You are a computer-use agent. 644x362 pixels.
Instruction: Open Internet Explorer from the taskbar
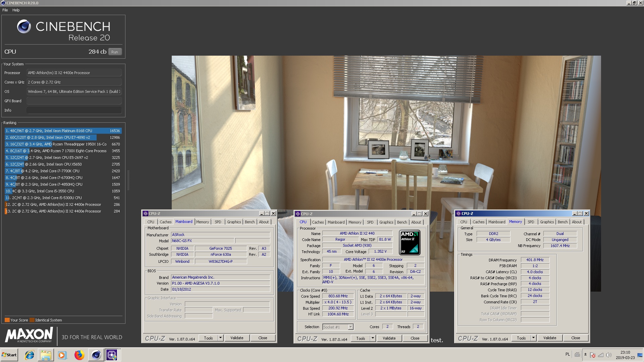tap(30, 355)
